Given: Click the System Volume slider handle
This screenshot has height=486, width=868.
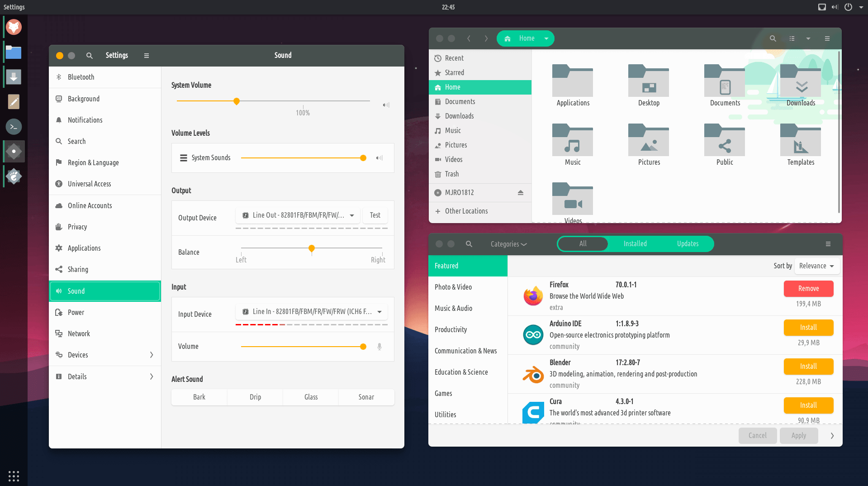Looking at the screenshot, I should pos(236,101).
